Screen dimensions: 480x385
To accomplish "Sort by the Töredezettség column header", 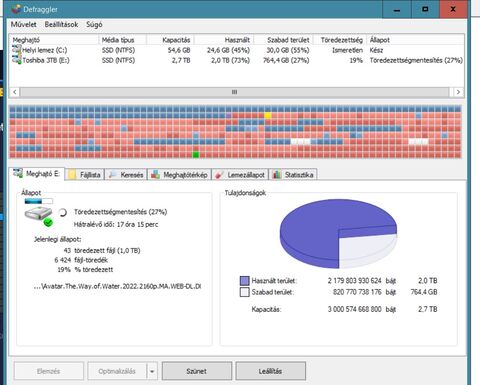I will pyautogui.click(x=339, y=40).
